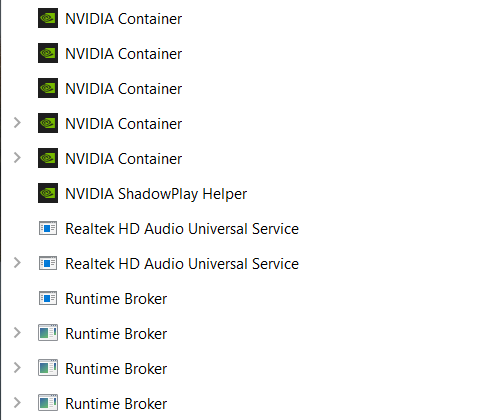This screenshot has width=488, height=420.
Task: Click the second NVIDIA Container icon from top
Action: coord(48,53)
